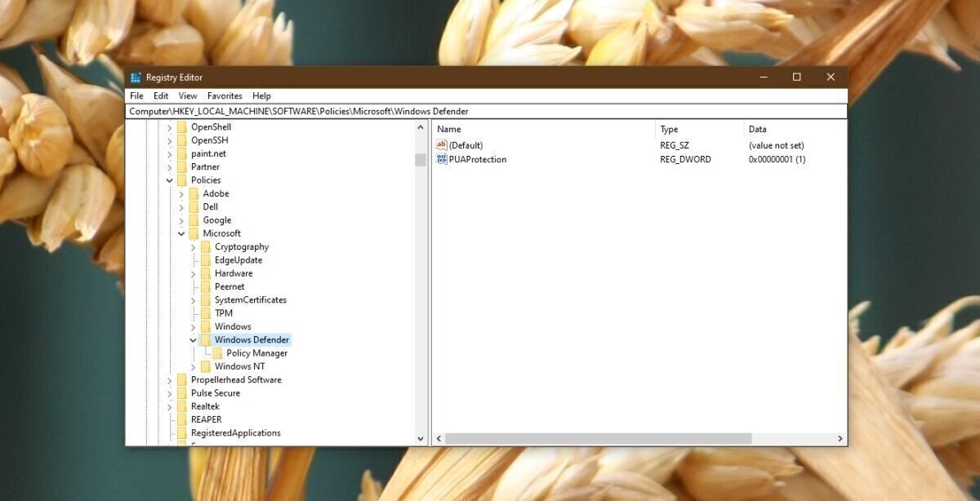Collapse the Windows Defender key
The image size is (980, 501).
point(192,339)
